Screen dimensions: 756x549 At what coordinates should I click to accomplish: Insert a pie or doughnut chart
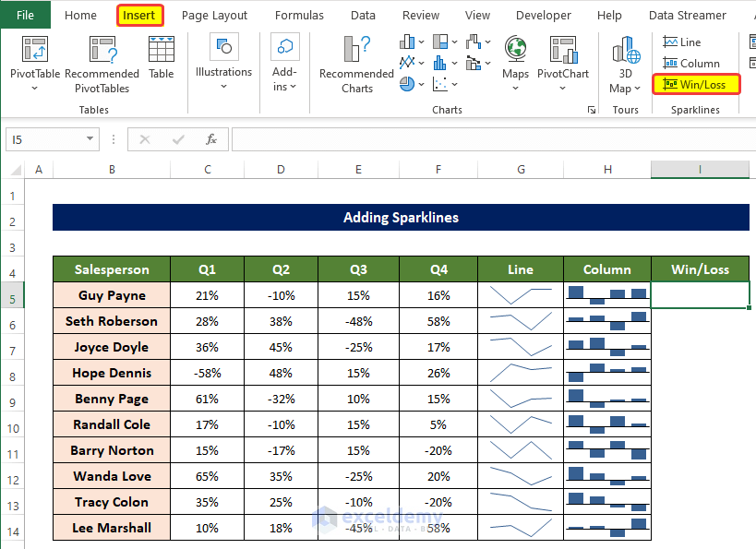[x=407, y=83]
